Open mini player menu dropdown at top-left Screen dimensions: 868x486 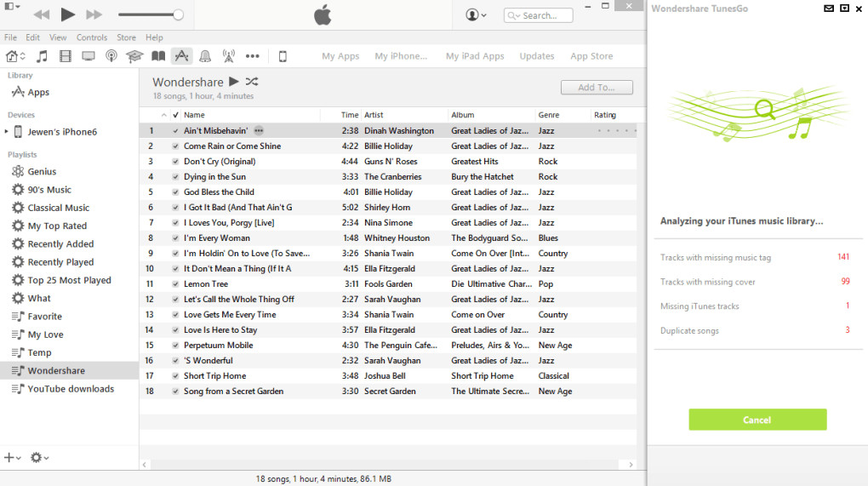(x=12, y=6)
